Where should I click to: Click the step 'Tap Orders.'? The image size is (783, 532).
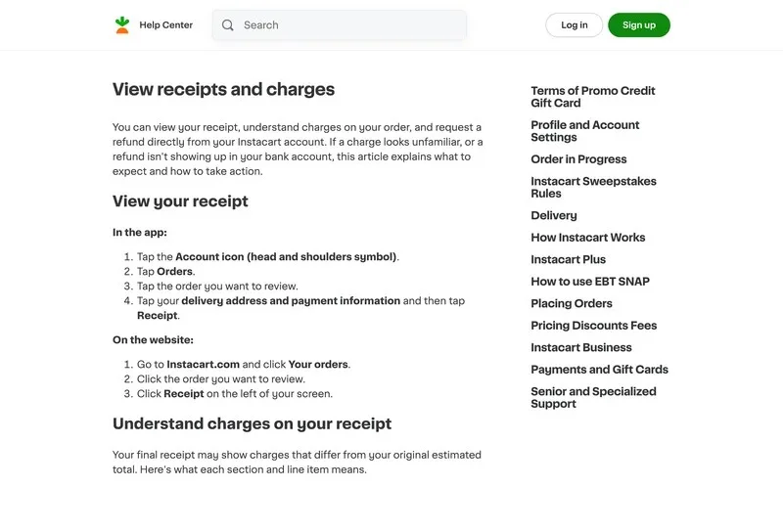pos(165,272)
